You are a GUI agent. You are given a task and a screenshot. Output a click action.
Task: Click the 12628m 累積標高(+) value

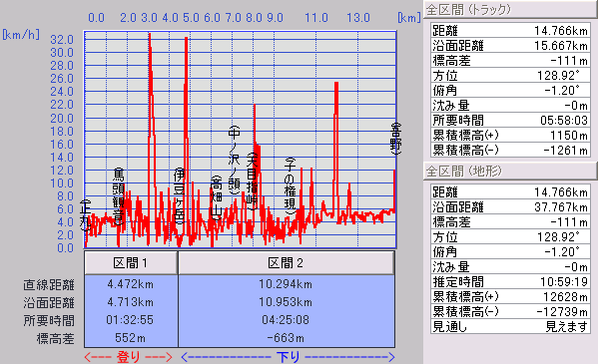(x=566, y=297)
